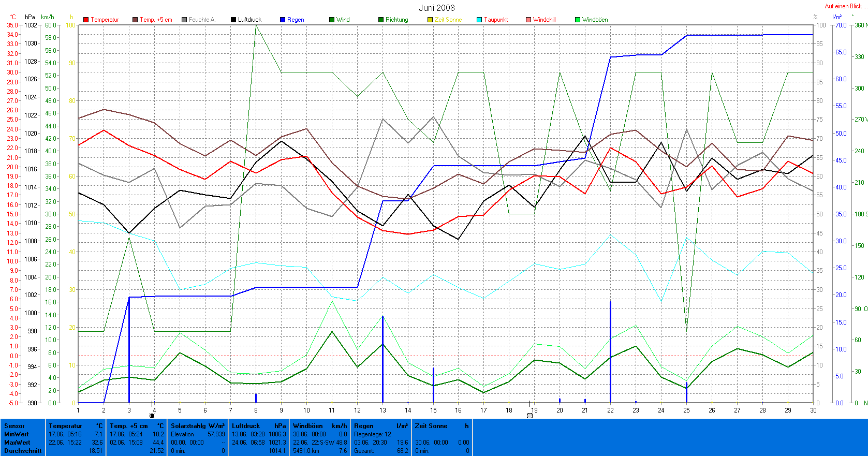Toggle the Wind series legend label
This screenshot has height=456, width=868.
pos(343,20)
